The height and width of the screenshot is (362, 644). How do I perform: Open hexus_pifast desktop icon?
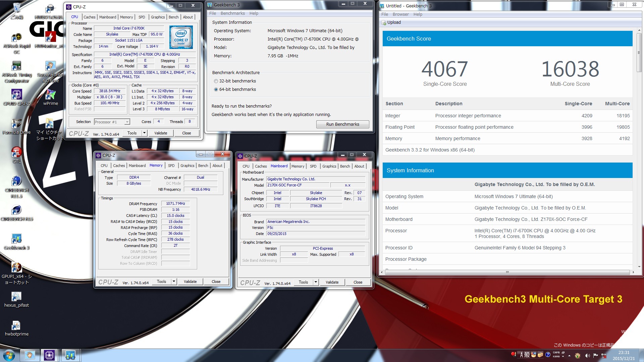coord(16,299)
